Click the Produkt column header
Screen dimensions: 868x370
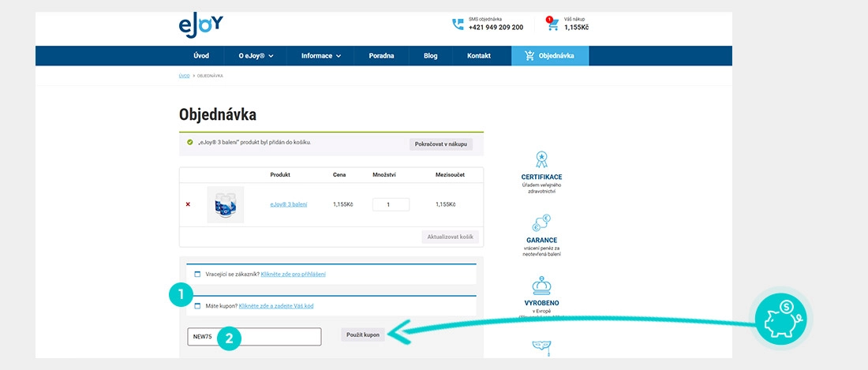280,175
